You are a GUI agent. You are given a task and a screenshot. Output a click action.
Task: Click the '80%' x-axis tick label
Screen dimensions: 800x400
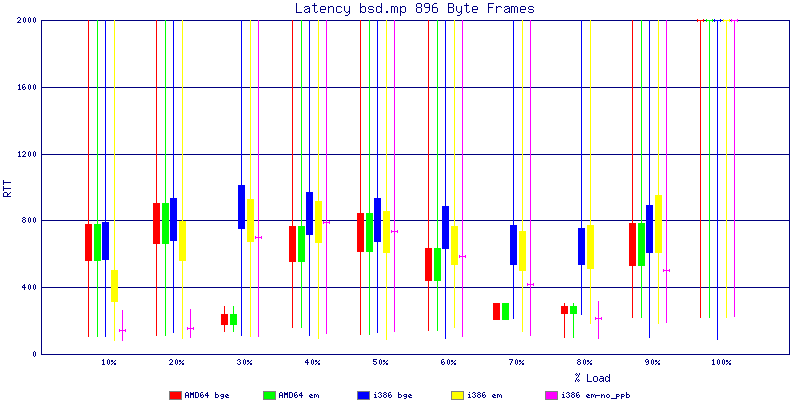pos(585,362)
